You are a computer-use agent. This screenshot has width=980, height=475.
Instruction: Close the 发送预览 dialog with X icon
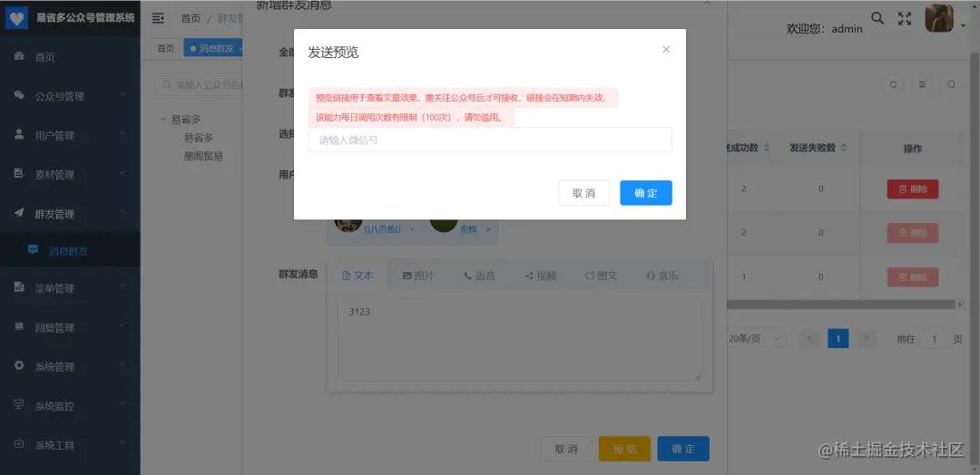coord(666,49)
